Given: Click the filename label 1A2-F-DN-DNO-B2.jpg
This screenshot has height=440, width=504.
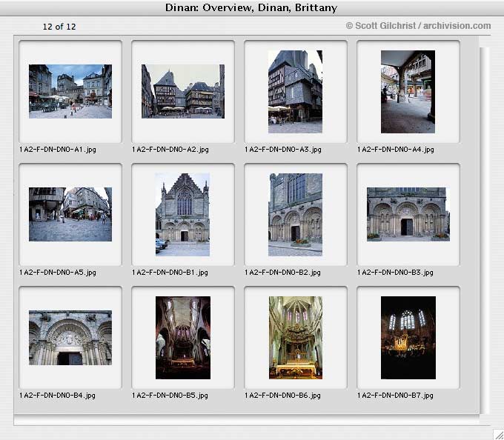Looking at the screenshot, I should click(282, 273).
